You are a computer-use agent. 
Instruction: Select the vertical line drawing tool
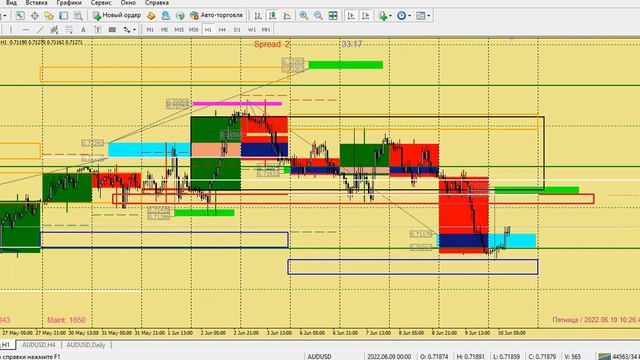[11, 29]
